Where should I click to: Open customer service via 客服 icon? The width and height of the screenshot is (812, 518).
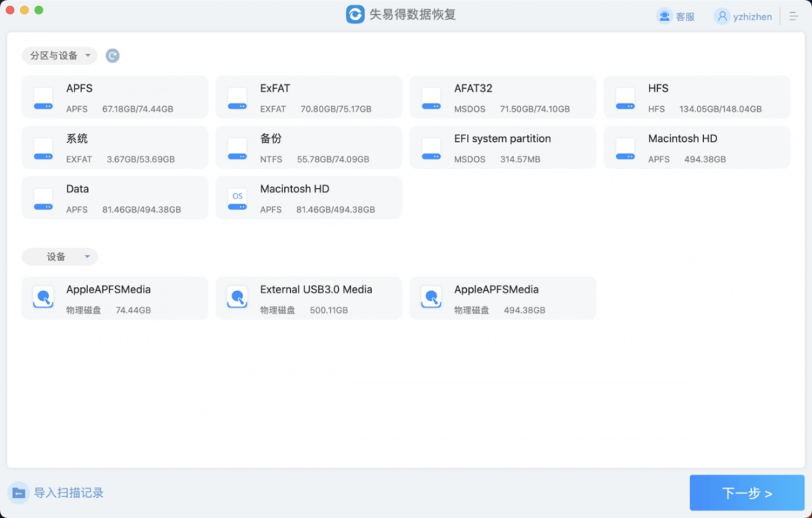662,16
